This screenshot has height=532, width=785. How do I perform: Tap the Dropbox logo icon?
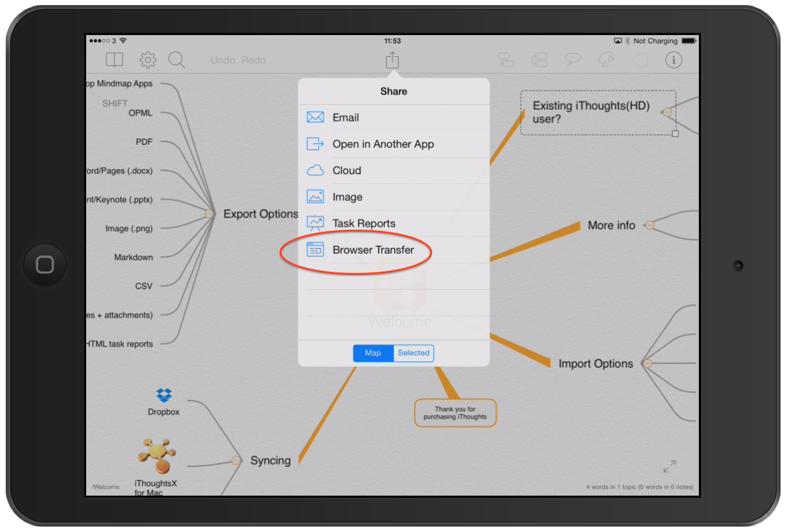[164, 395]
